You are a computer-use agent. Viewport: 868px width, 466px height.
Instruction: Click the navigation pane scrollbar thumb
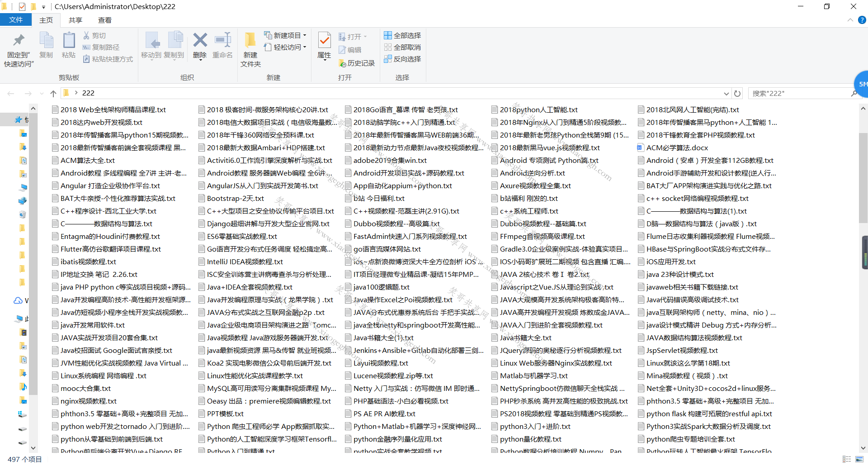coord(33,253)
